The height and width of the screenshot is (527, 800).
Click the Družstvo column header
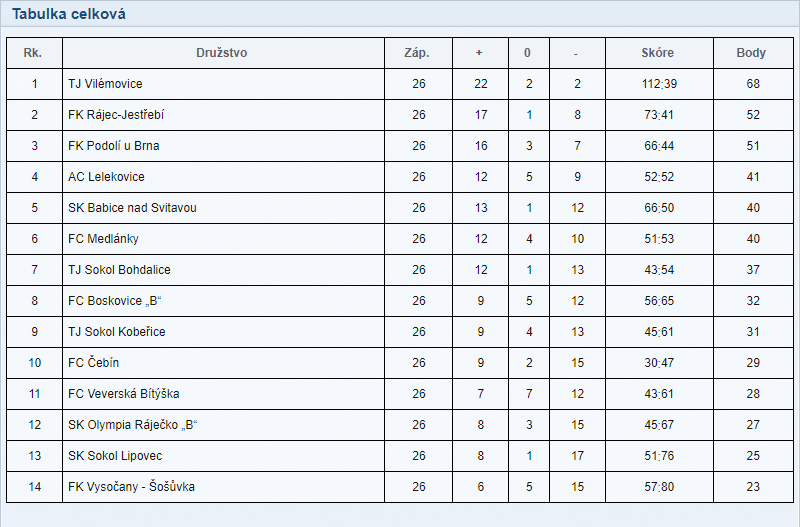pos(222,53)
